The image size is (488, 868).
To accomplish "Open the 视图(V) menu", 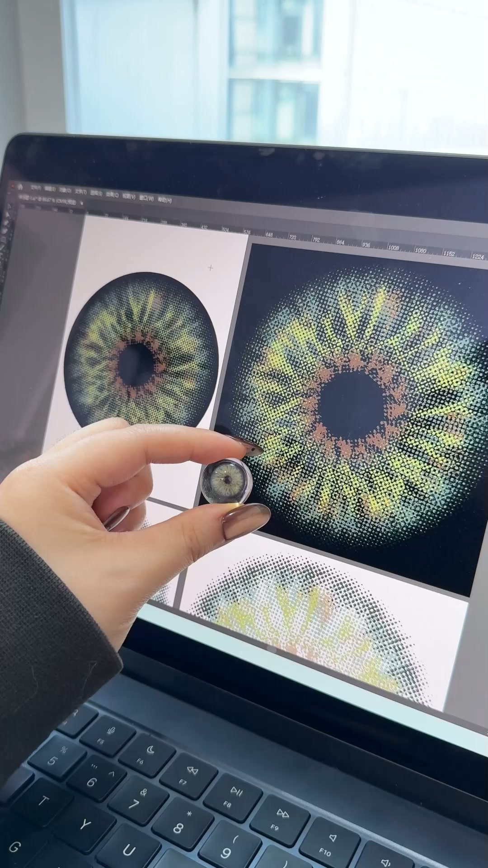I will 129,197.
